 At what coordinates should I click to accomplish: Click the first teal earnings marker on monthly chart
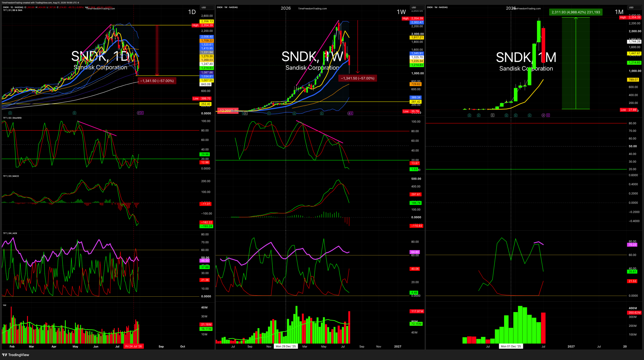coord(469,115)
